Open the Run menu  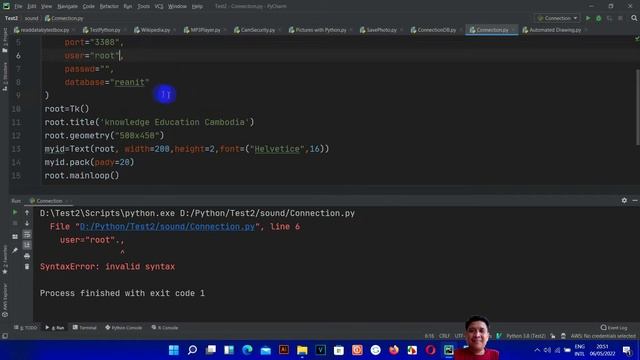[x=128, y=6]
